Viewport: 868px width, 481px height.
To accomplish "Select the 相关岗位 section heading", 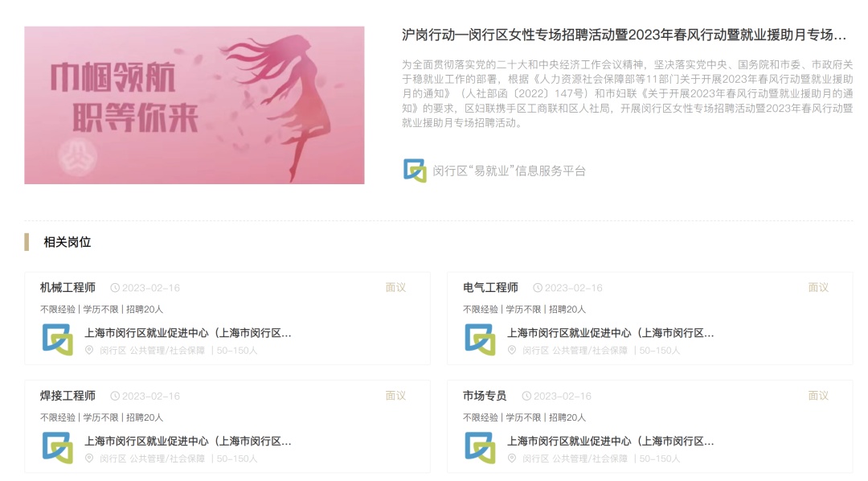I will pyautogui.click(x=67, y=242).
